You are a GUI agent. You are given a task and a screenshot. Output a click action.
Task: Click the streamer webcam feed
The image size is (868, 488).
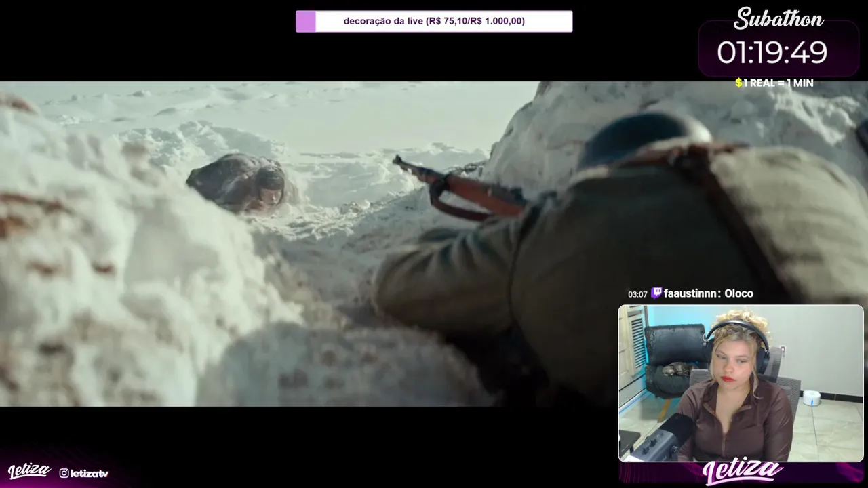point(741,383)
